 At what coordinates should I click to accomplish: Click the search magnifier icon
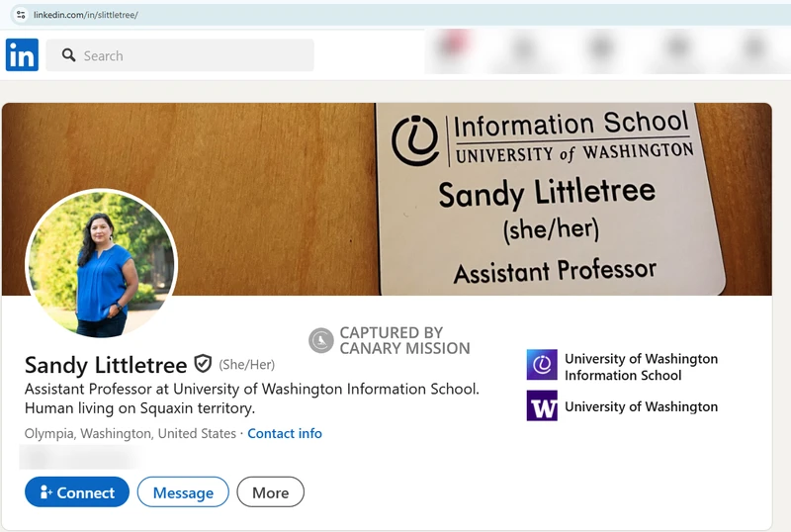point(68,55)
